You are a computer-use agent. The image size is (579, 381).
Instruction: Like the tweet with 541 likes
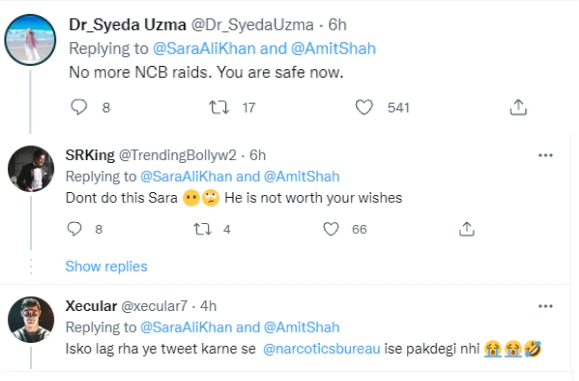pos(364,107)
